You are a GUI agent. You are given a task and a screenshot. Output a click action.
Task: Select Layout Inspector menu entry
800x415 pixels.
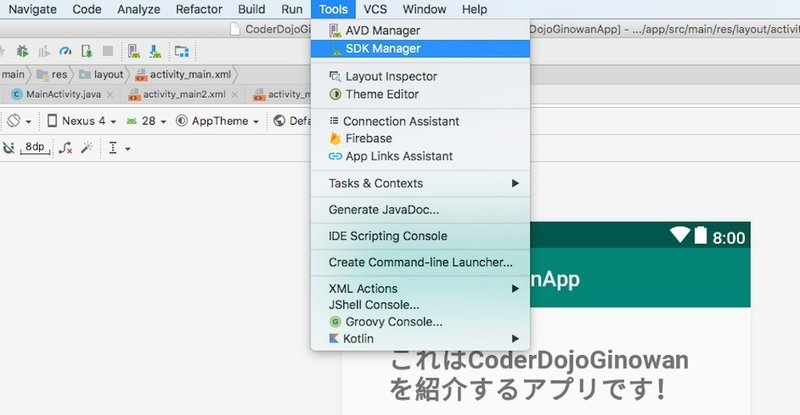tap(420, 77)
